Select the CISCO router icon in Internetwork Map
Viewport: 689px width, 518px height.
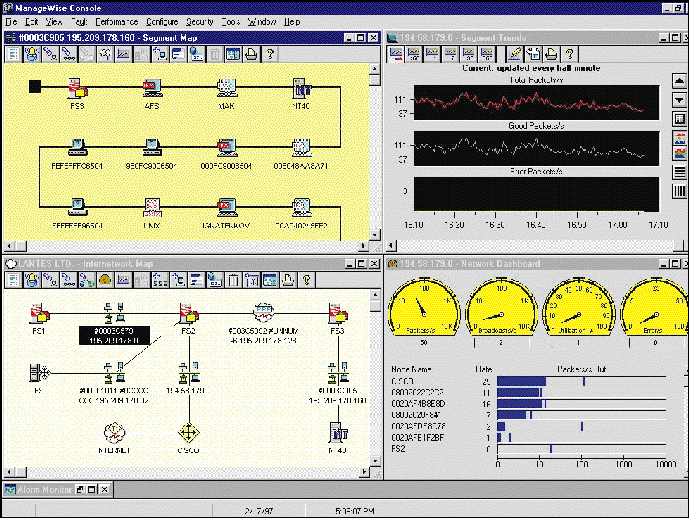pyautogui.click(x=189, y=432)
